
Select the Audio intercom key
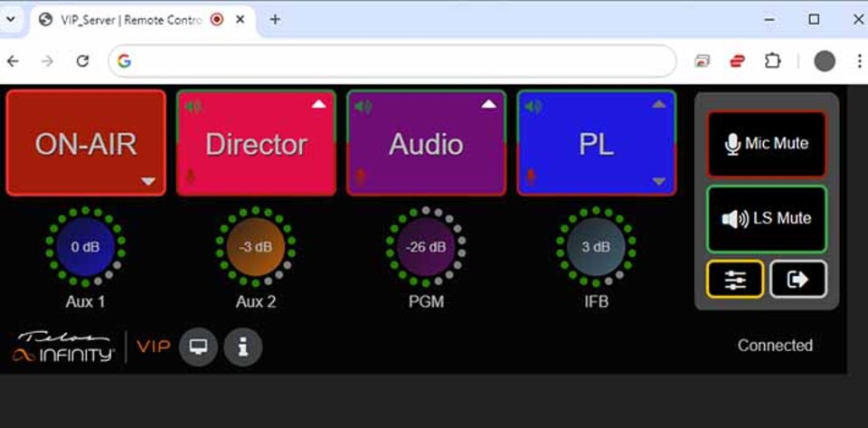coord(426,143)
